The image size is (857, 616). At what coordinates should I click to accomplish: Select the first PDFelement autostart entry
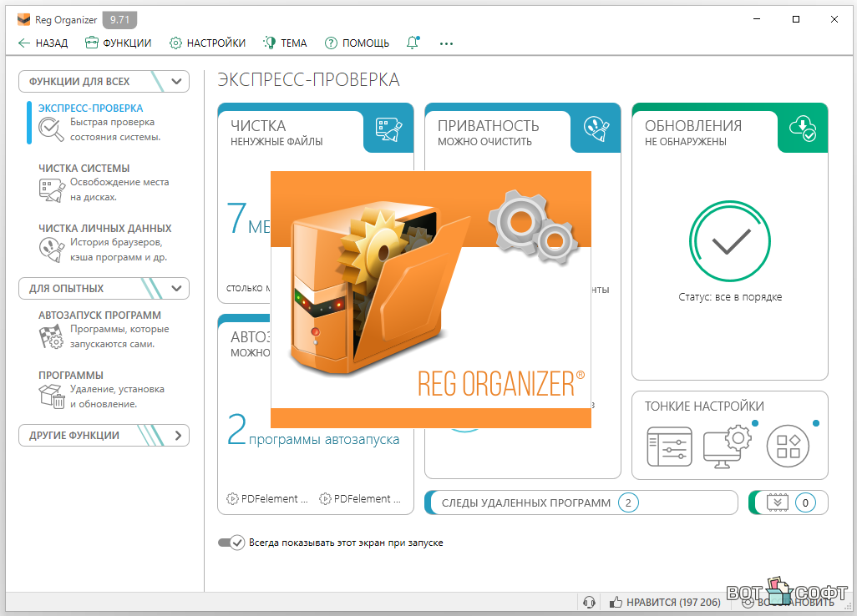tap(267, 498)
